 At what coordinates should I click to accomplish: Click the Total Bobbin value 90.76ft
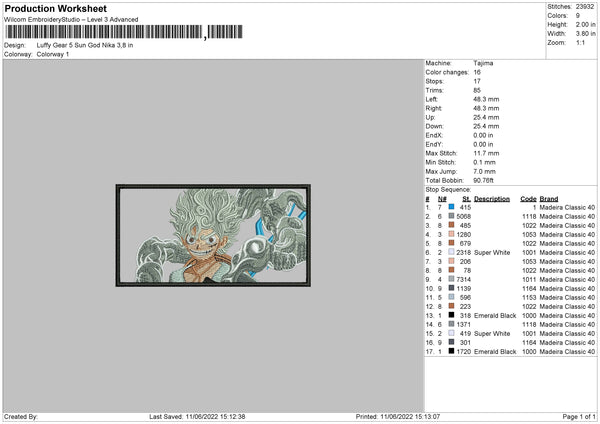tap(484, 180)
